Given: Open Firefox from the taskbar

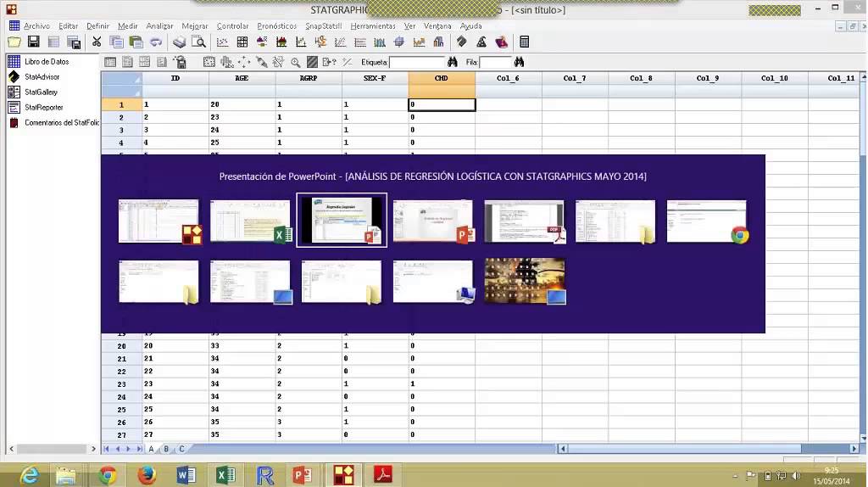Looking at the screenshot, I should (x=147, y=475).
